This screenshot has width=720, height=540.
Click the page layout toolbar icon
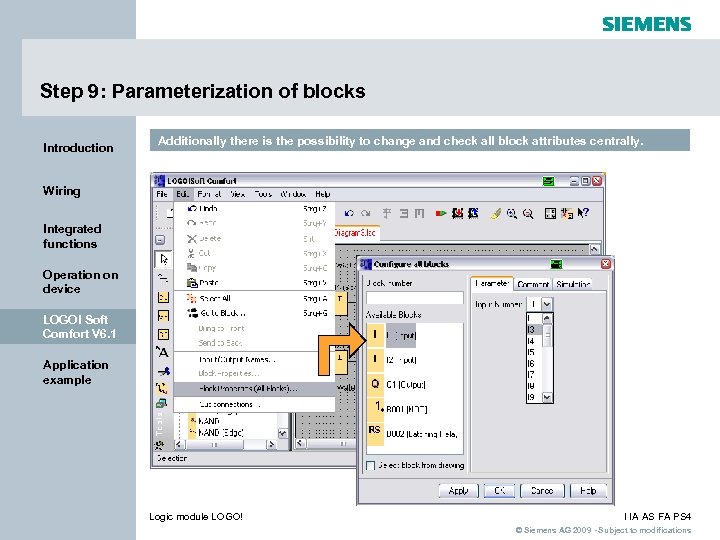pos(550,213)
